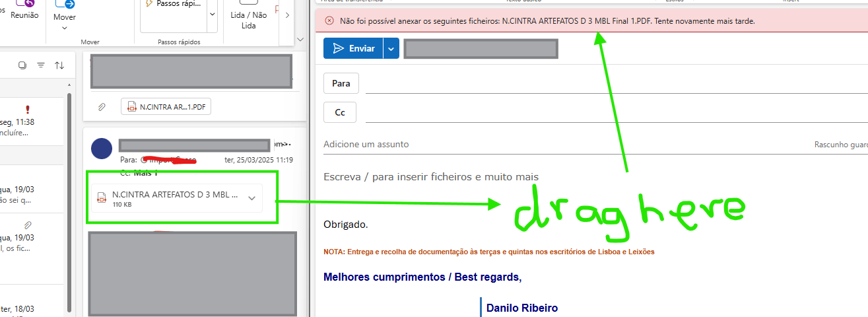
Task: Open dropdown chevron on 110 KB attachment
Action: pyautogui.click(x=251, y=198)
